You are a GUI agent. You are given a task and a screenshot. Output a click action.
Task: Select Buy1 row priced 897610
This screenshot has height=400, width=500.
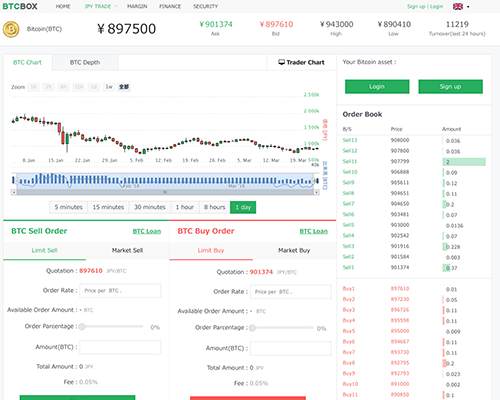click(x=414, y=289)
